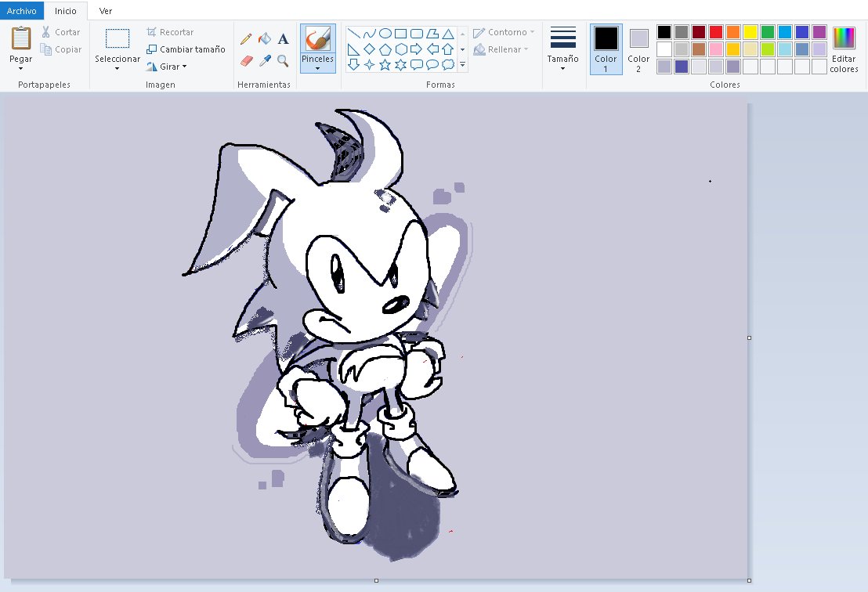The width and height of the screenshot is (868, 592).
Task: Choose the six-point star shape
Action: 401,65
